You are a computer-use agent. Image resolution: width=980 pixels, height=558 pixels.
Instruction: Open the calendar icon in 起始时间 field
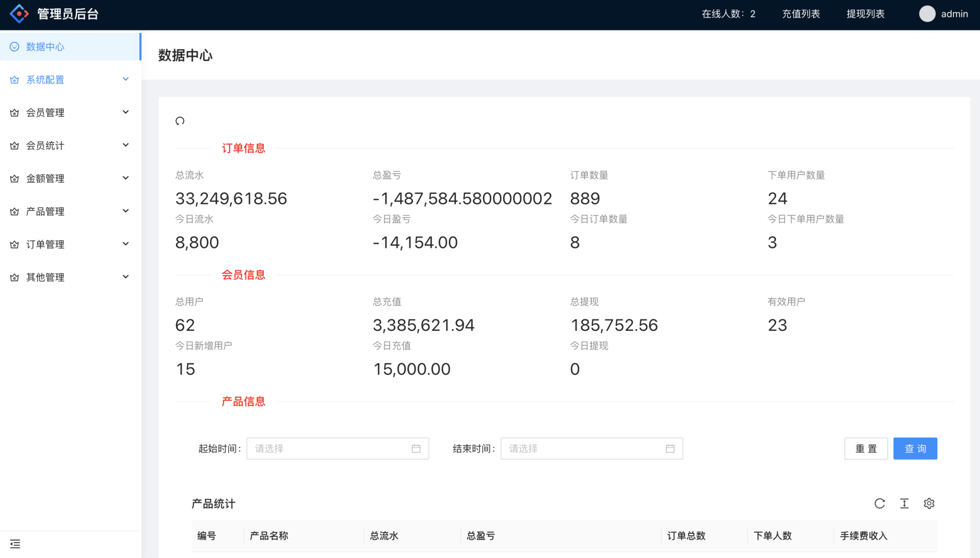(416, 448)
